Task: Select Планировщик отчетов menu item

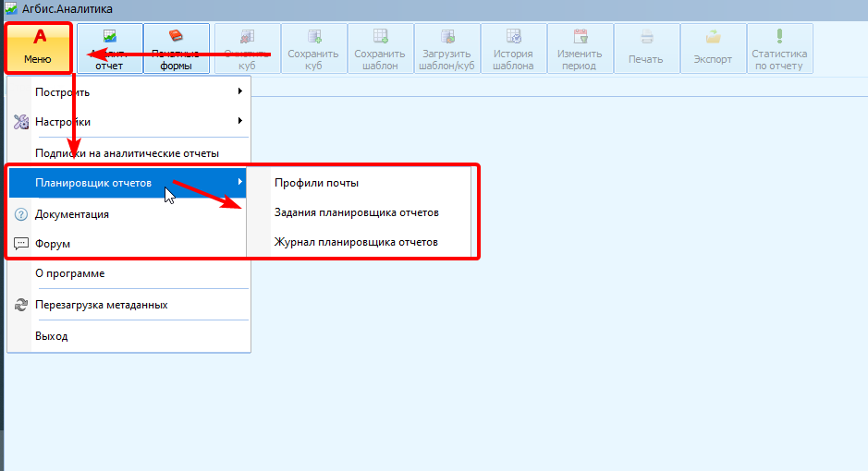Action: pyautogui.click(x=128, y=183)
